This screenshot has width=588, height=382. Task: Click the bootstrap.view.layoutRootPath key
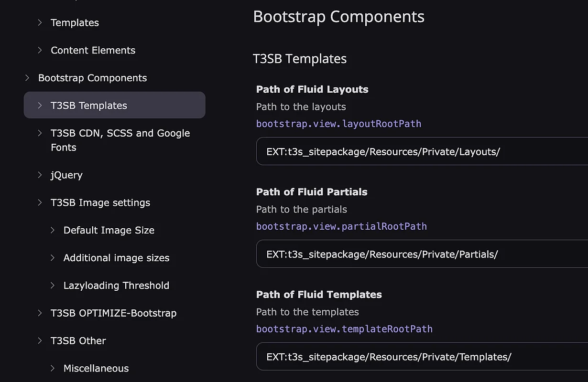(x=338, y=124)
